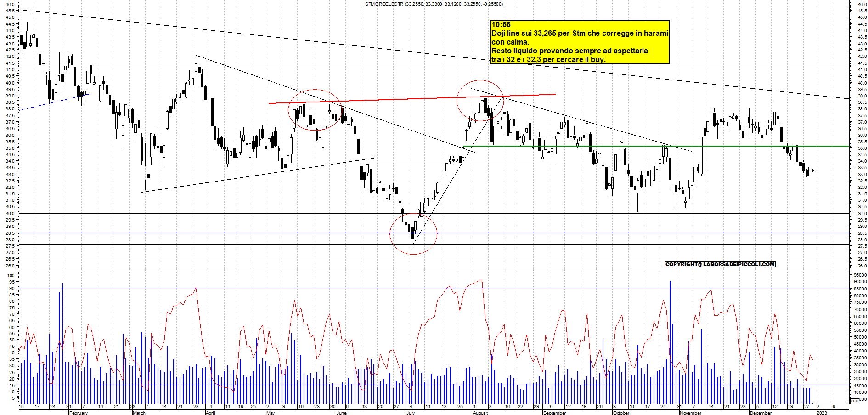The height and width of the screenshot is (415, 868).
Task: Select the June label on date axis
Action: 341,413
